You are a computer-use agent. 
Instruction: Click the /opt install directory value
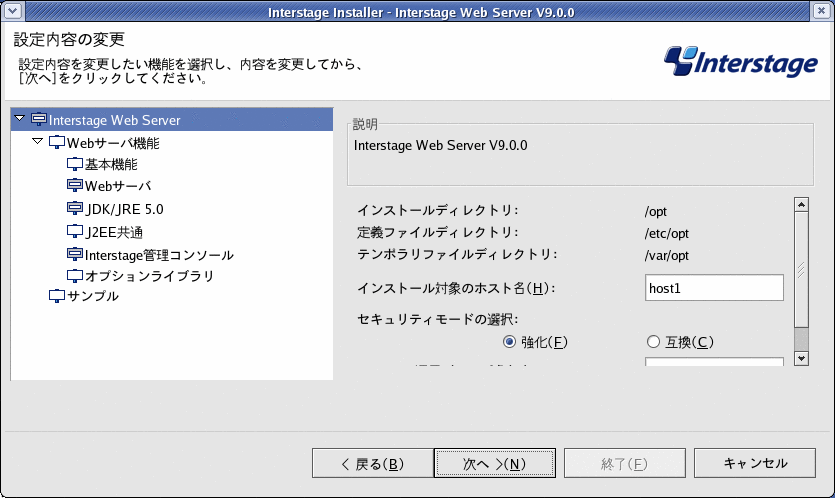[656, 211]
